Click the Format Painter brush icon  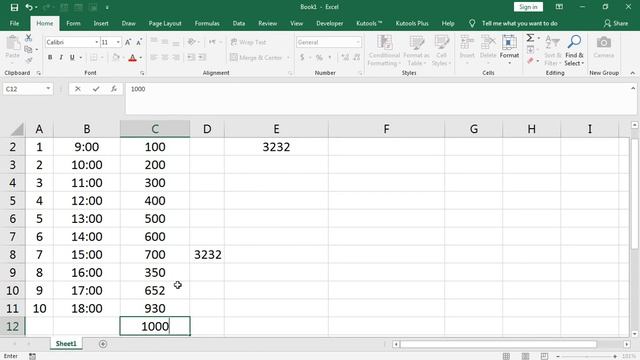click(x=28, y=60)
